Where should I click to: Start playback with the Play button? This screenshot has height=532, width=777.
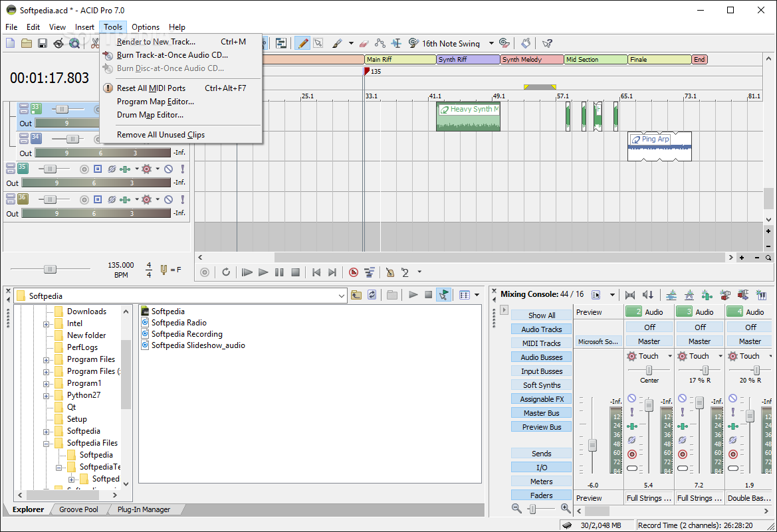[263, 272]
